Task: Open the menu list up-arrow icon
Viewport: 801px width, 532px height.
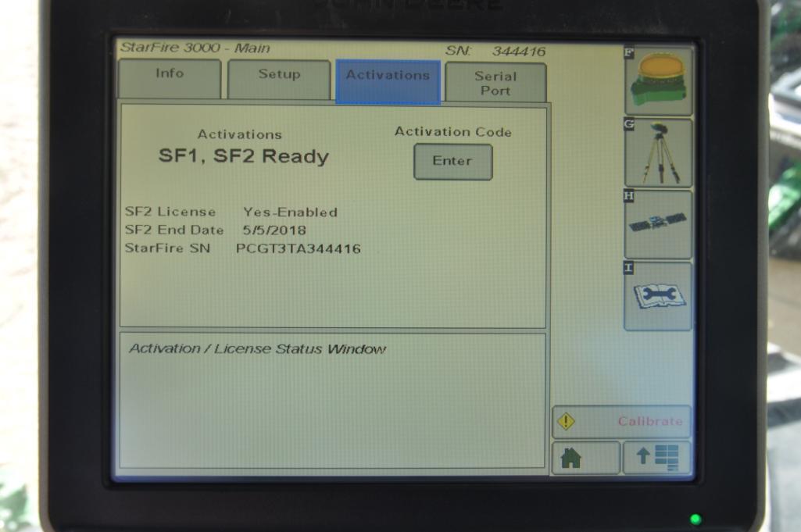Action: pos(657,458)
